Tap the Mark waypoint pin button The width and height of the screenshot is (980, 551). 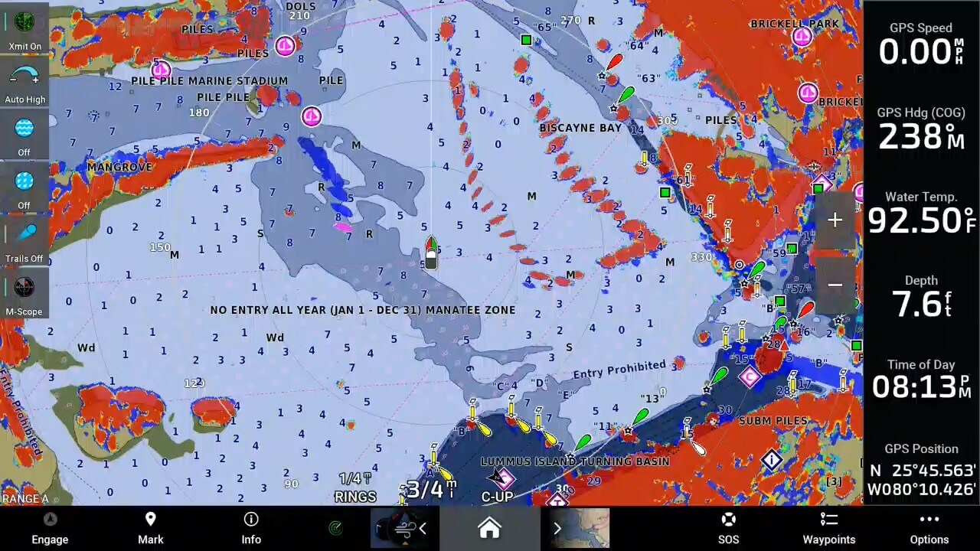pos(150,528)
